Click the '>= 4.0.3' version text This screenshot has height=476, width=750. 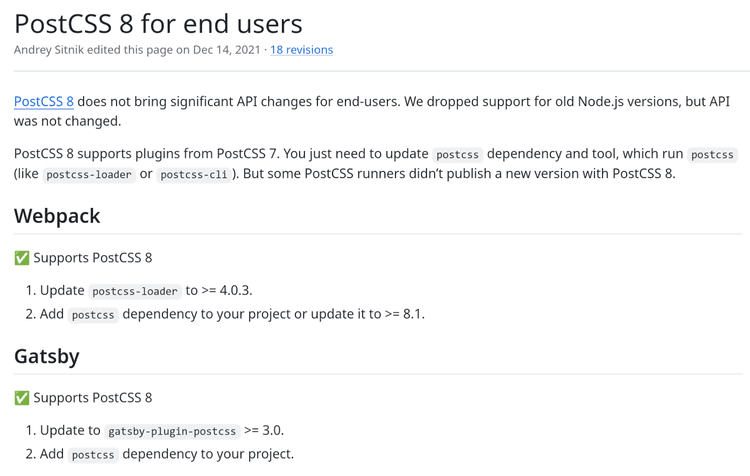coord(227,291)
